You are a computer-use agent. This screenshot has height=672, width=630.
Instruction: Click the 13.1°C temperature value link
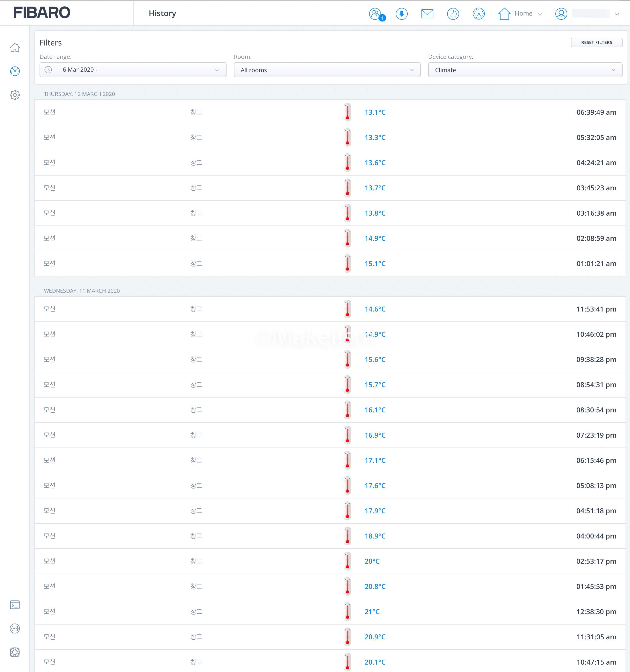[375, 112]
